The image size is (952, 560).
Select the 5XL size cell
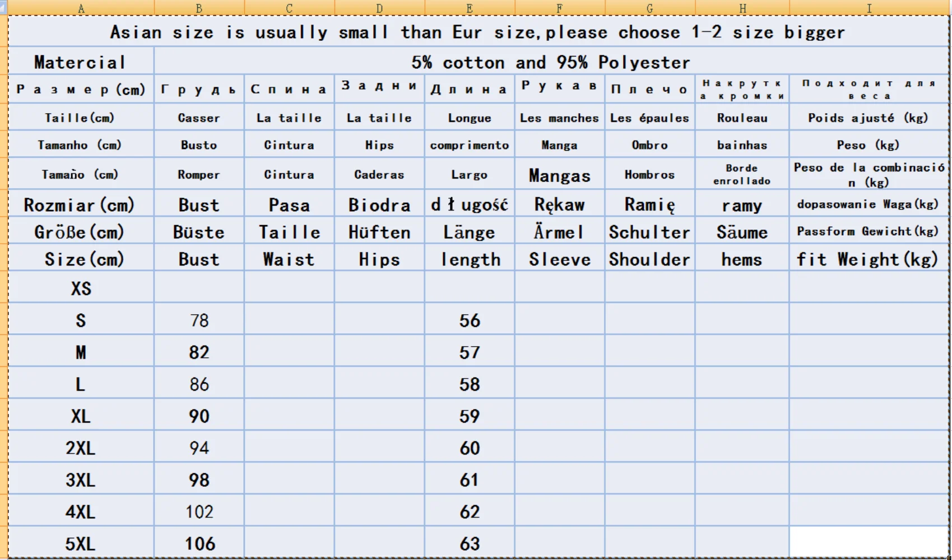coord(81,543)
